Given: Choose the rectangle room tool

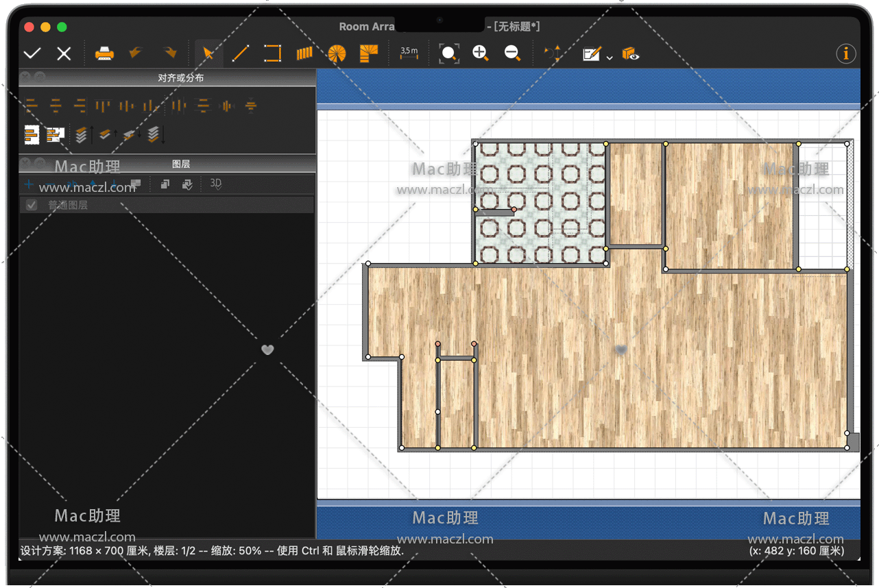Looking at the screenshot, I should (272, 53).
